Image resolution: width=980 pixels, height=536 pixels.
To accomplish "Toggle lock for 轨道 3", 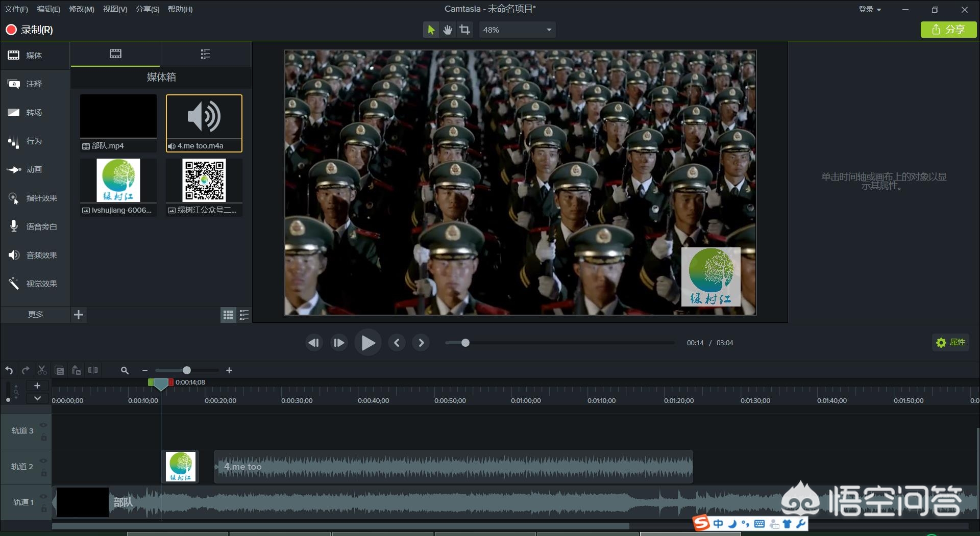I will click(x=44, y=437).
